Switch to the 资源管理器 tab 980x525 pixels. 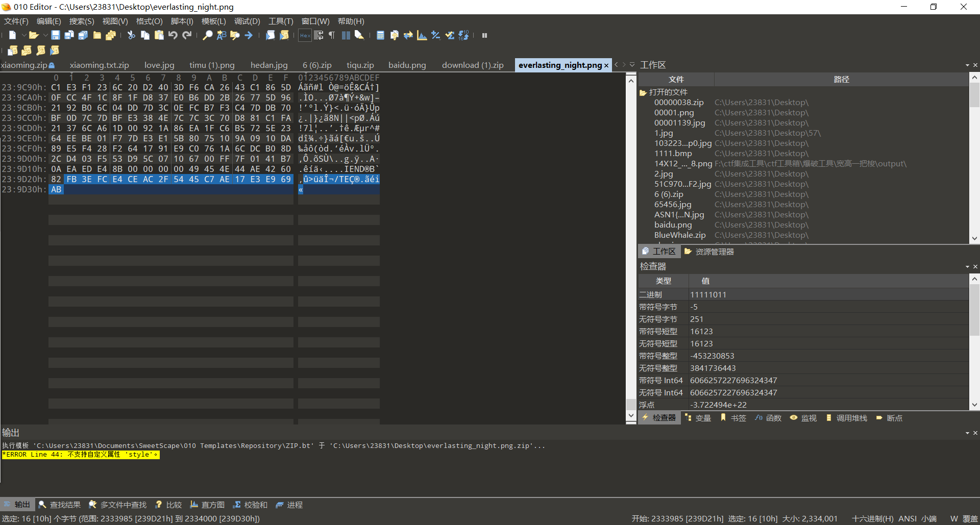pyautogui.click(x=709, y=252)
